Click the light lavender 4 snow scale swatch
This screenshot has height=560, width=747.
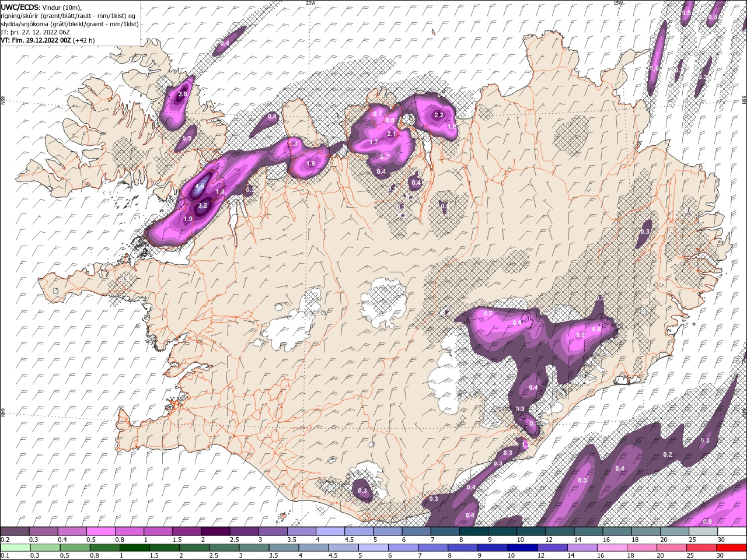(330, 531)
